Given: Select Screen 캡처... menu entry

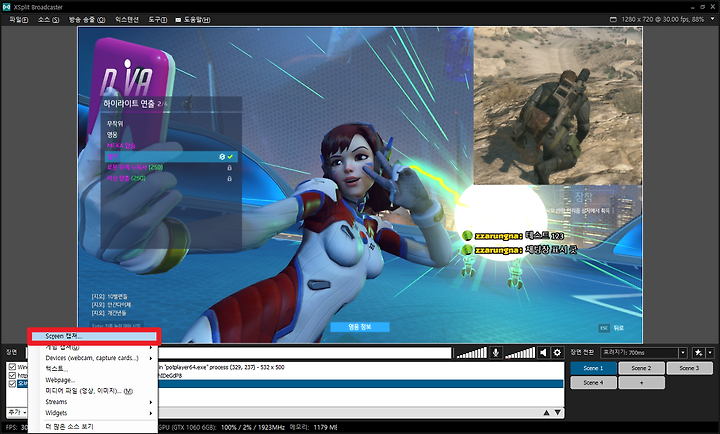Looking at the screenshot, I should [94, 336].
